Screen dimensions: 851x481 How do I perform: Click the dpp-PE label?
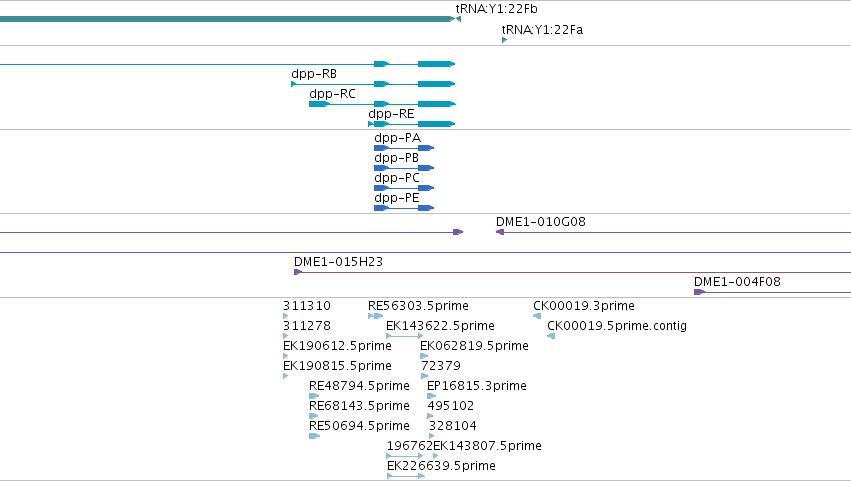(397, 198)
